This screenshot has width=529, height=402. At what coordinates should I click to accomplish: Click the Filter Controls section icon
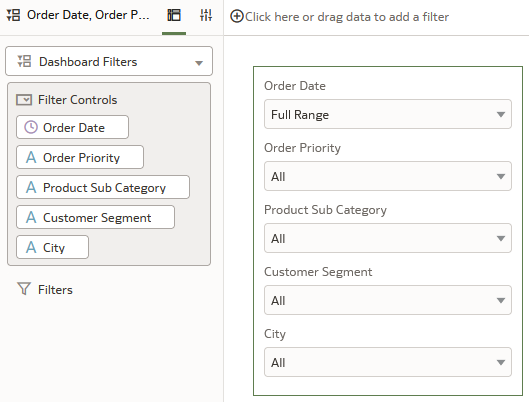pyautogui.click(x=24, y=100)
